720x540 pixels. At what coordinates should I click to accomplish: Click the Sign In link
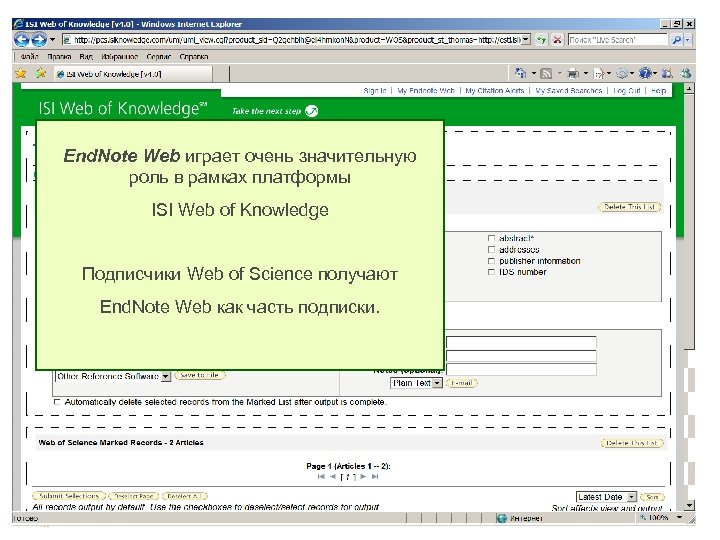click(375, 90)
